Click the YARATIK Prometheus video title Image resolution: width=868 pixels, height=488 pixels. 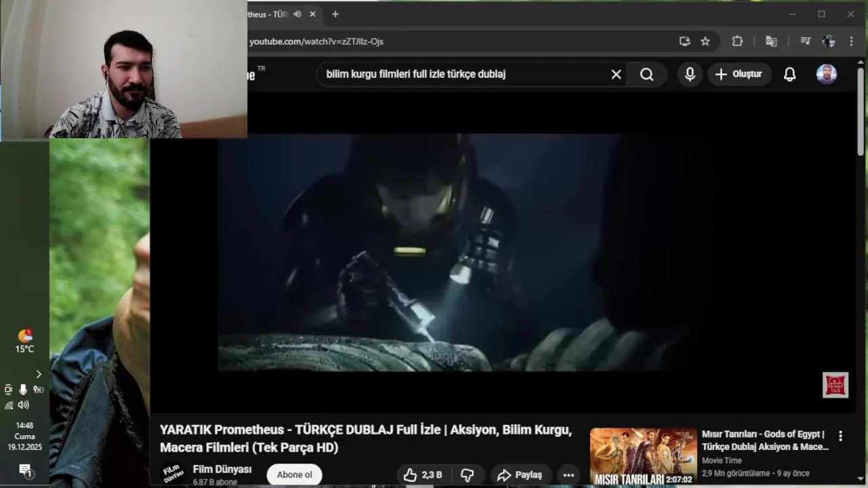click(366, 439)
